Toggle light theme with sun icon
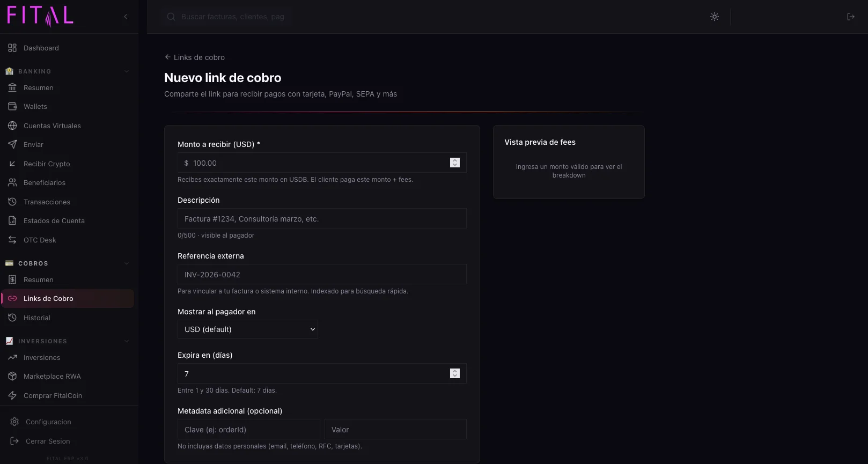868x464 pixels. coord(715,17)
